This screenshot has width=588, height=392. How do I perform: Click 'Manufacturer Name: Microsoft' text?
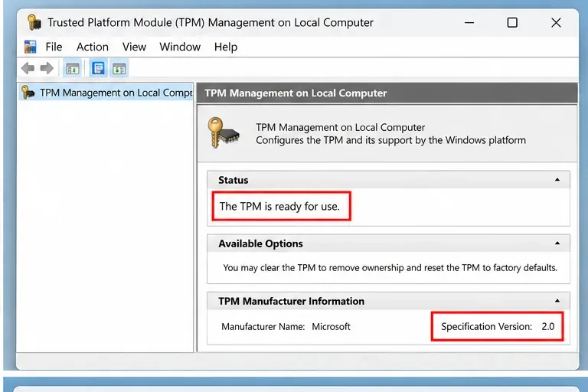click(x=286, y=327)
